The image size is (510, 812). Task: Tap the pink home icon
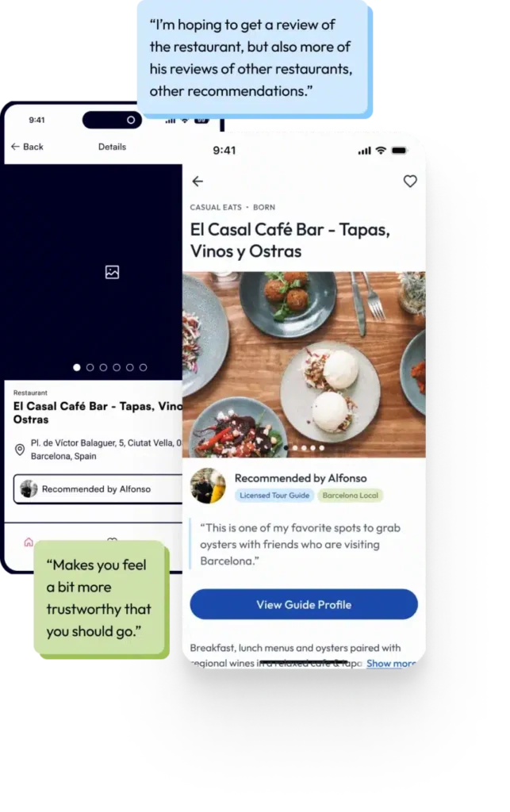coord(29,542)
